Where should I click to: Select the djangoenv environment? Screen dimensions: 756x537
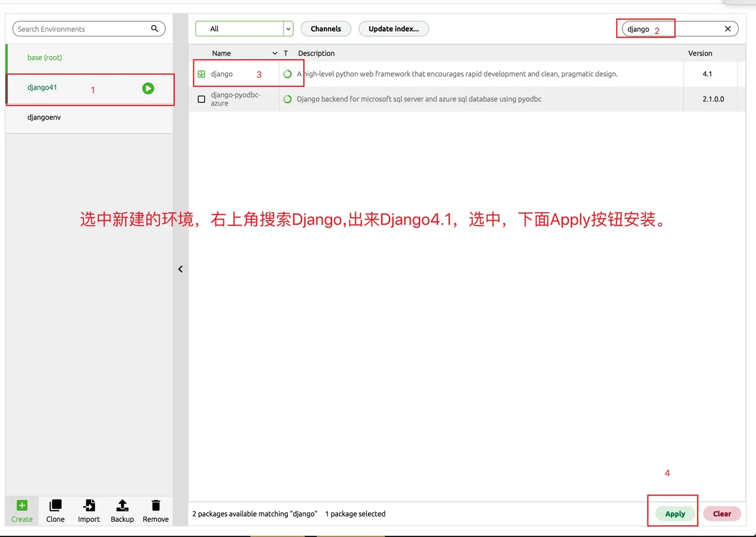89,118
